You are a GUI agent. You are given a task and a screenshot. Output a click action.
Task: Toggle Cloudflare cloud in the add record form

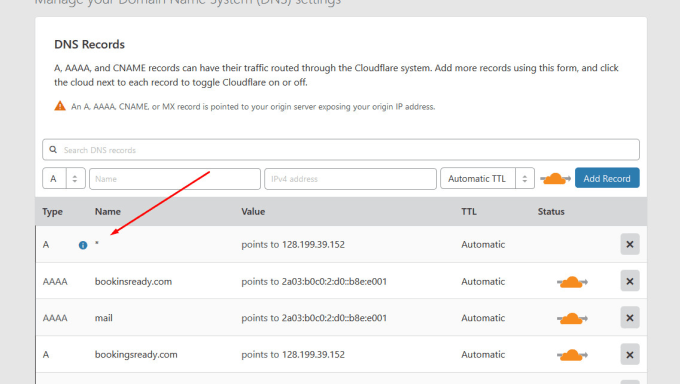[x=555, y=178]
